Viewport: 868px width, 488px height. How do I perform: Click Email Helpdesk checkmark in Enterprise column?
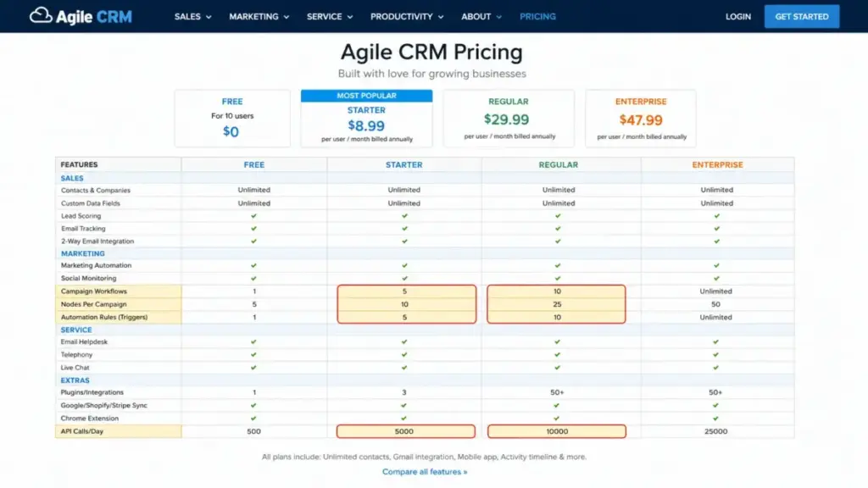[x=715, y=342]
